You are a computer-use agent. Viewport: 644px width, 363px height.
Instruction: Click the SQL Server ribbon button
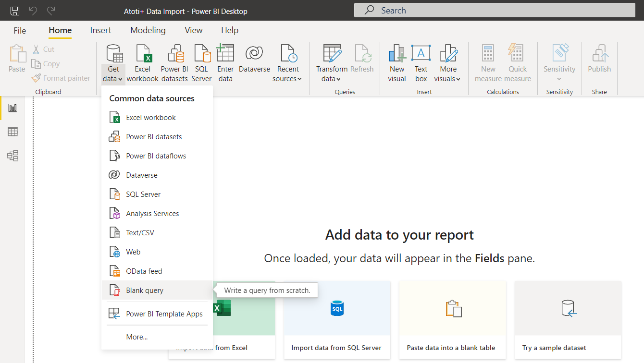(x=201, y=63)
